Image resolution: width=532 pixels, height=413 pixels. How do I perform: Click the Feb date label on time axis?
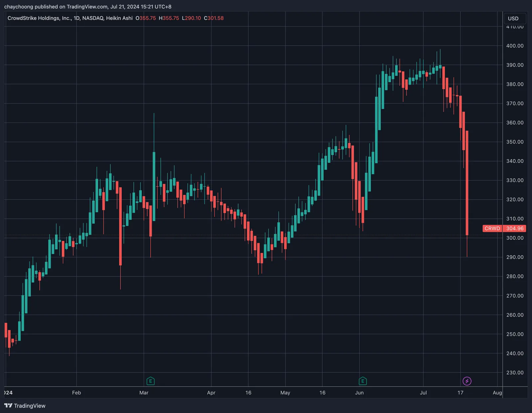(76, 393)
